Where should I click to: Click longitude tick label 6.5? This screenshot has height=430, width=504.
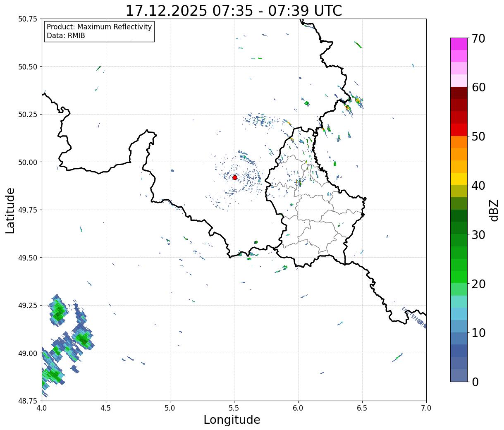point(362,408)
